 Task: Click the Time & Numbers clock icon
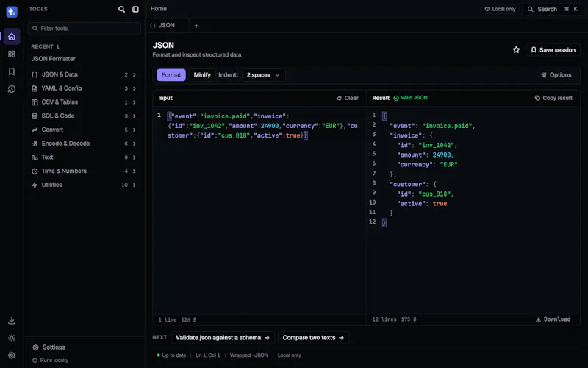pyautogui.click(x=35, y=171)
